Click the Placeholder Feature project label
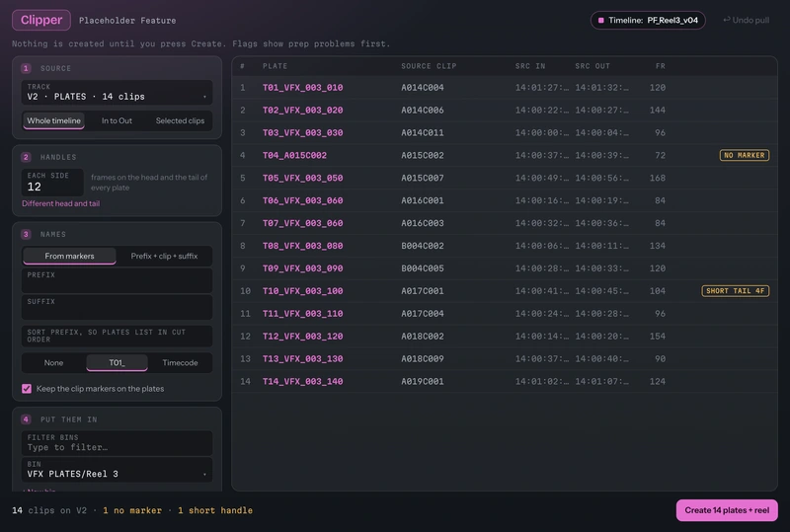Image resolution: width=790 pixels, height=532 pixels. (127, 21)
